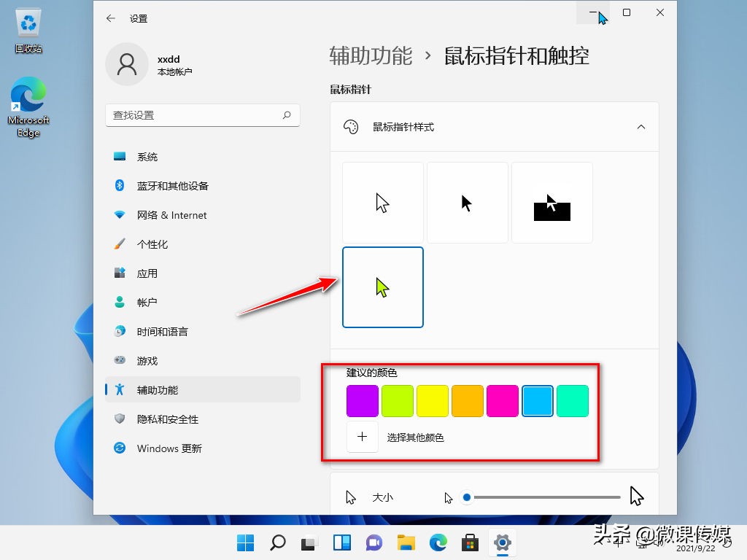Image resolution: width=747 pixels, height=560 pixels.
Task: Click the small pointer icon beside size slider
Action: click(449, 497)
